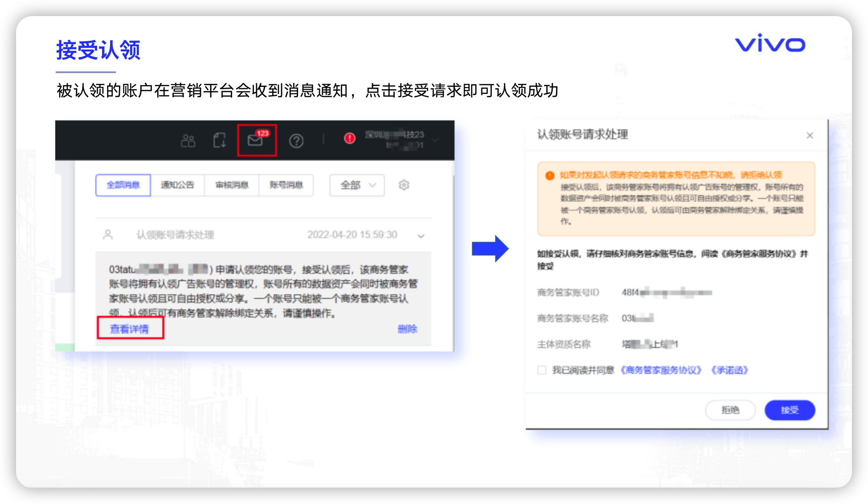Viewport: 868px width, 504px height.
Task: Expand the account name dropdown arrow
Action: (435, 140)
